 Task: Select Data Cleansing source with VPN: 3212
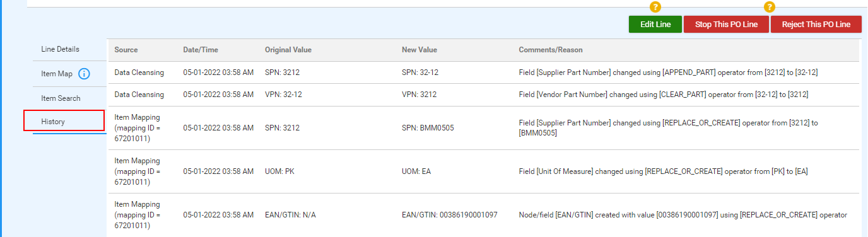pos(139,95)
